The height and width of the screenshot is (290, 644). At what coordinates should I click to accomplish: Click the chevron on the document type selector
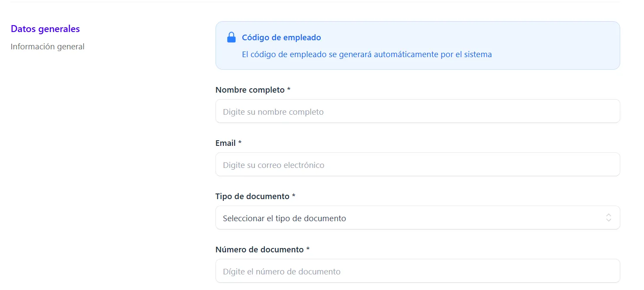[x=608, y=218]
